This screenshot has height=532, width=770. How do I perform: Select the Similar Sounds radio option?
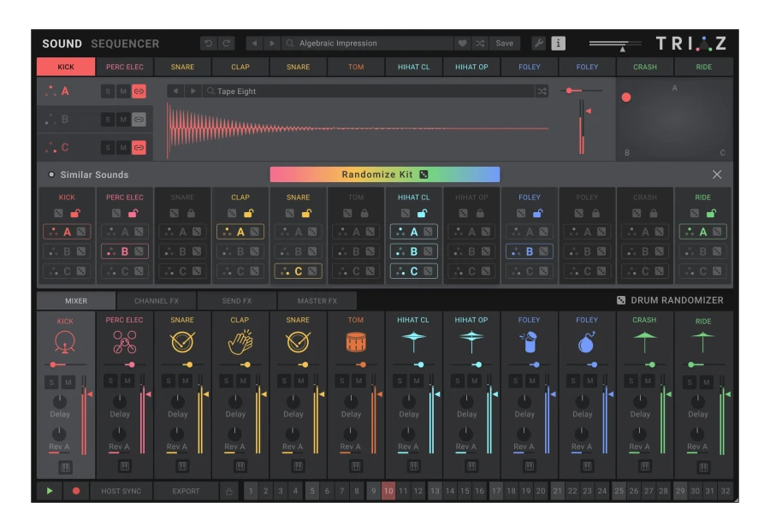point(51,174)
